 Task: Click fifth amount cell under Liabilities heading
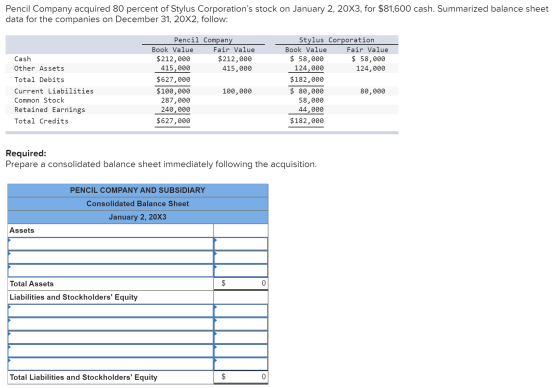[x=241, y=364]
